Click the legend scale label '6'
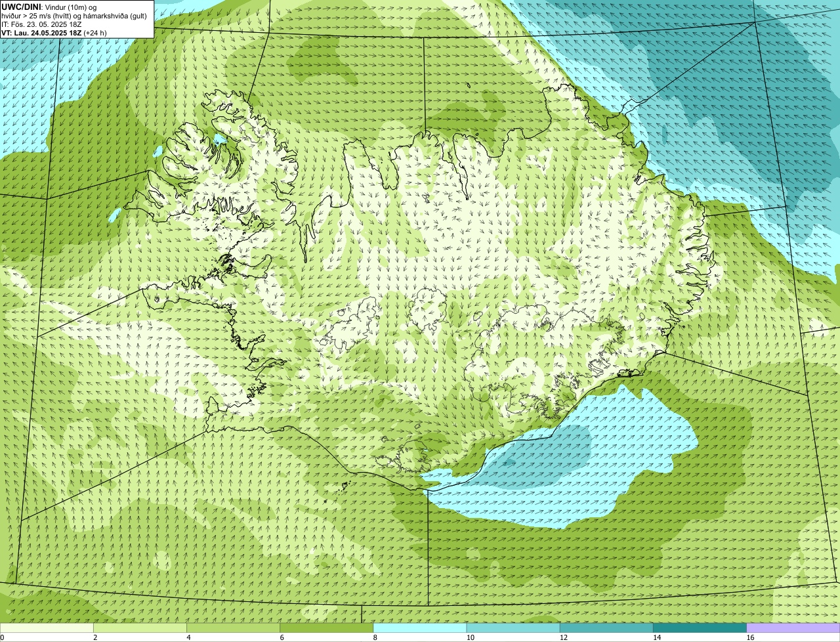The height and width of the screenshot is (642, 840). 282,637
